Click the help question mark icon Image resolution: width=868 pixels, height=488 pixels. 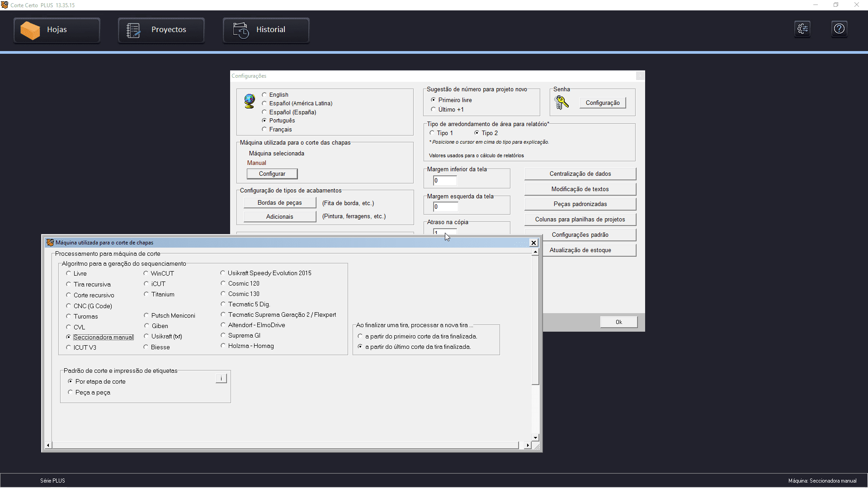pos(839,29)
